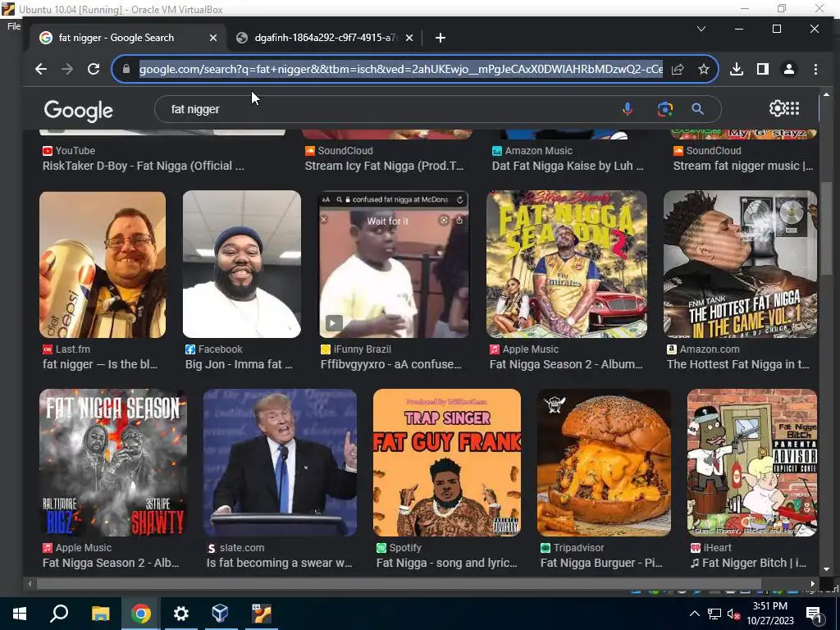This screenshot has width=840, height=630.
Task: Open the Last.fm result thumbnail with Pepsi can
Action: [x=103, y=265]
